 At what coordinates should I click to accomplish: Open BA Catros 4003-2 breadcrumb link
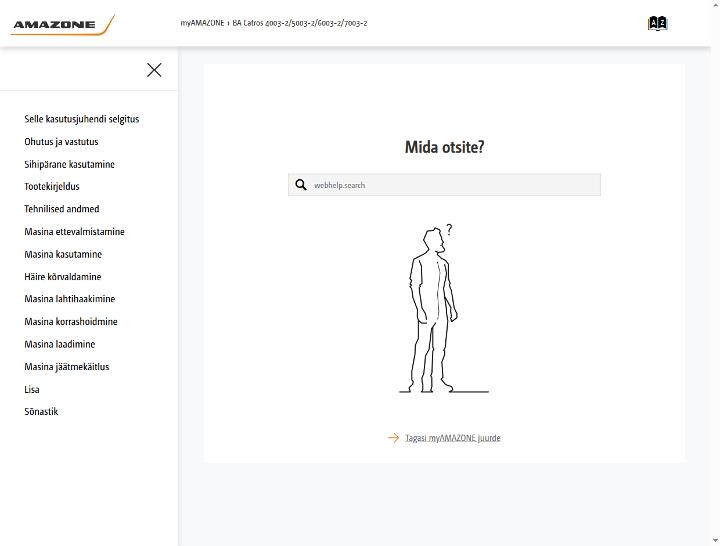(300, 23)
